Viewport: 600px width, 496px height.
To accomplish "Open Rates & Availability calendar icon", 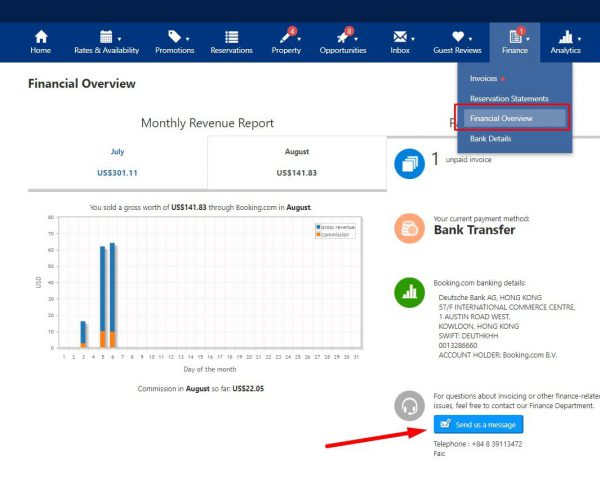I will pos(105,37).
